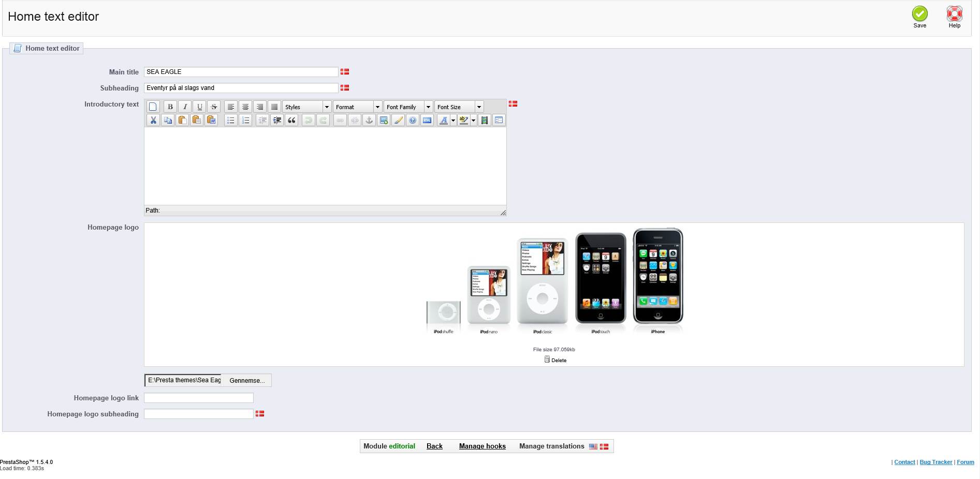Click the Paste icon
Image resolution: width=980 pixels, height=479 pixels.
(182, 120)
